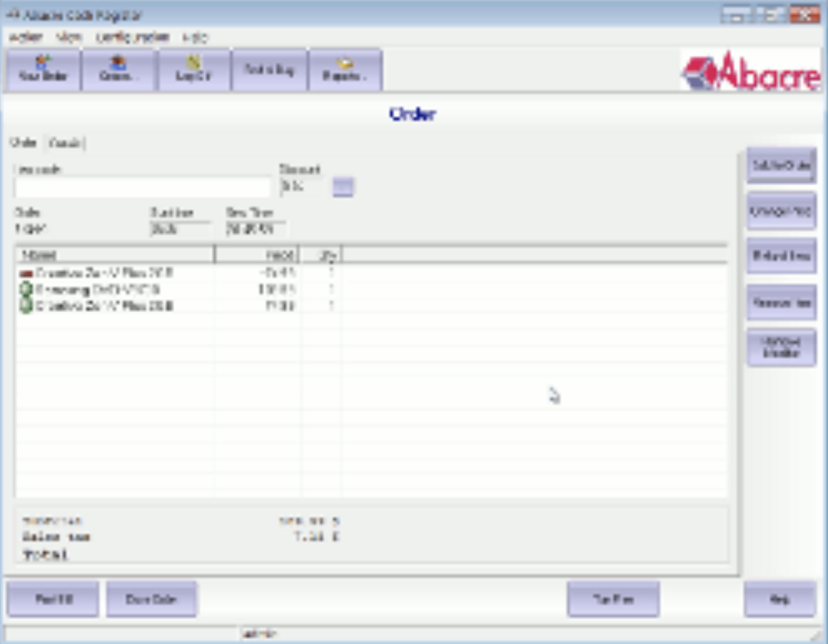828x644 pixels.
Task: Sort by the Qty column header
Action: click(x=321, y=255)
